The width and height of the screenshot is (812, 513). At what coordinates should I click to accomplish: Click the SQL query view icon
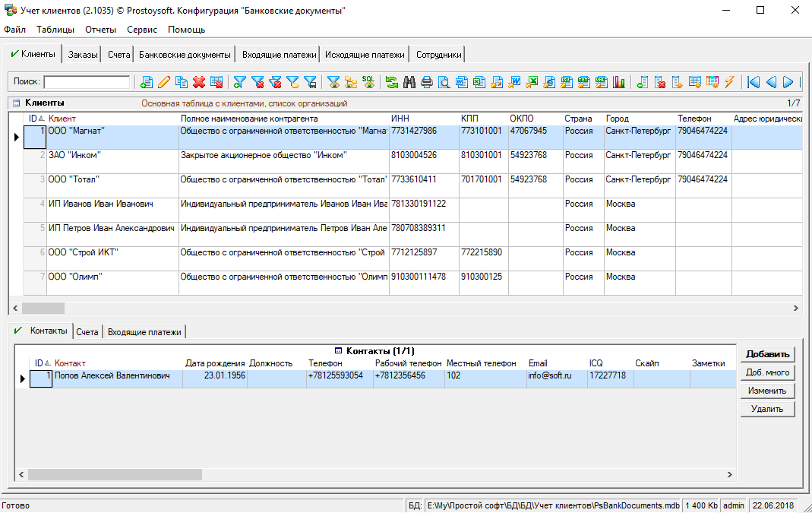[x=368, y=82]
